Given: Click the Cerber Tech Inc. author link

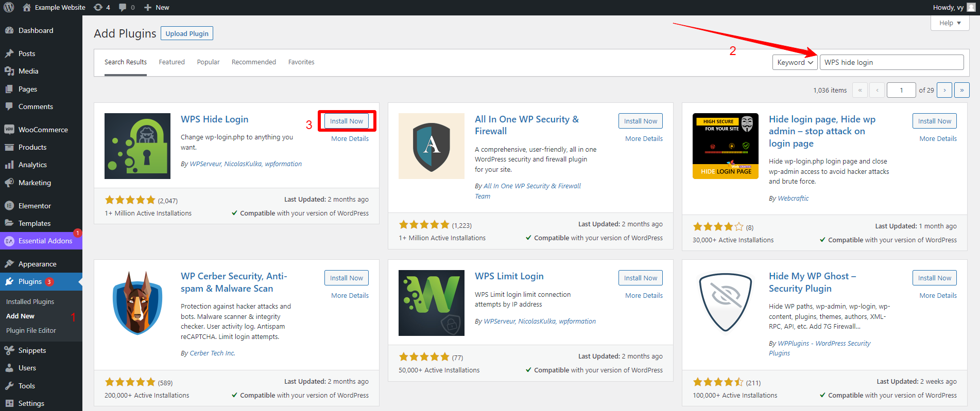Looking at the screenshot, I should 212,353.
